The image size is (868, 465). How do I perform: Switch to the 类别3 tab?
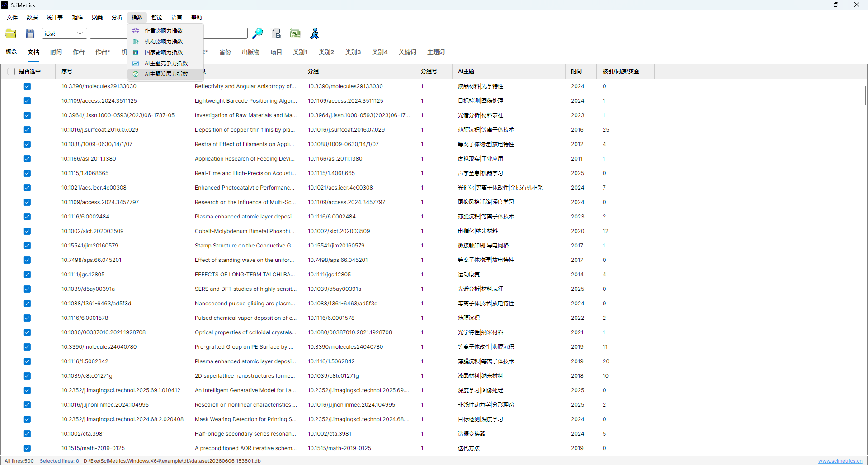tap(353, 52)
